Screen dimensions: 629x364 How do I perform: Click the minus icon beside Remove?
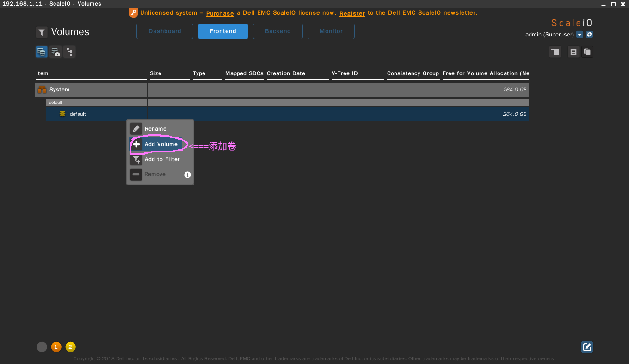(x=136, y=174)
